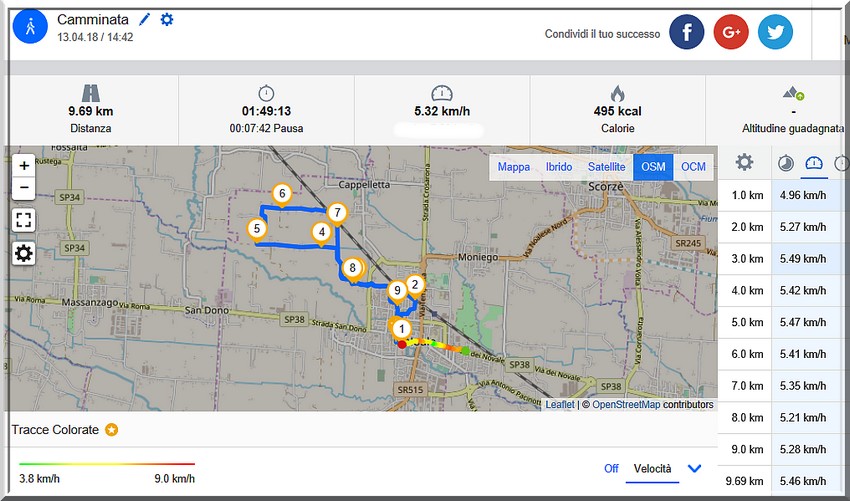The height and width of the screenshot is (501, 850).
Task: Click the Calorie flame icon
Action: pyautogui.click(x=617, y=93)
